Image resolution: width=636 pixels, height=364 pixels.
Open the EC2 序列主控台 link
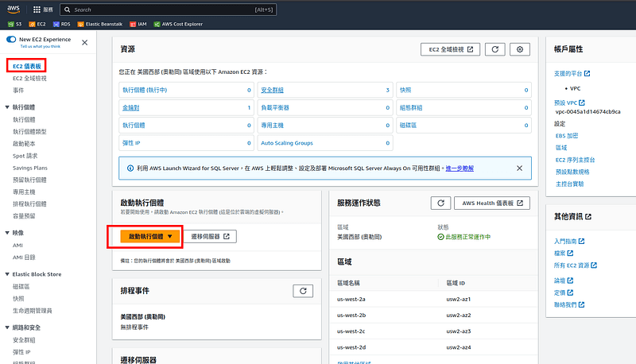click(575, 160)
